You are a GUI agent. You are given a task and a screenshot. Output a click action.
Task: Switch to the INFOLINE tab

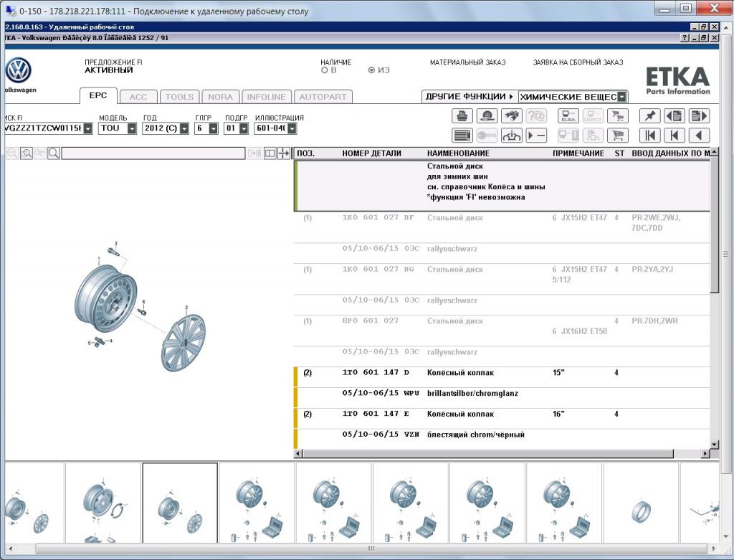point(267,97)
